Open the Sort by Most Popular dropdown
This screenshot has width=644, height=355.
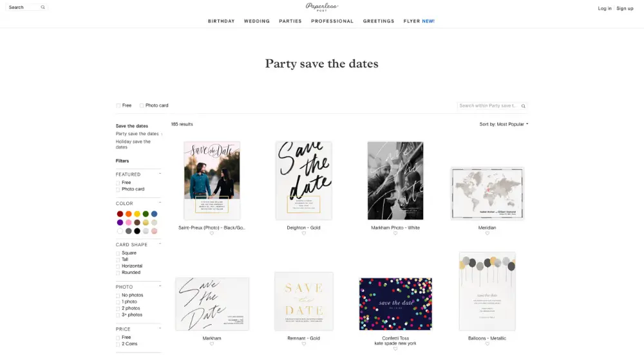pyautogui.click(x=503, y=124)
